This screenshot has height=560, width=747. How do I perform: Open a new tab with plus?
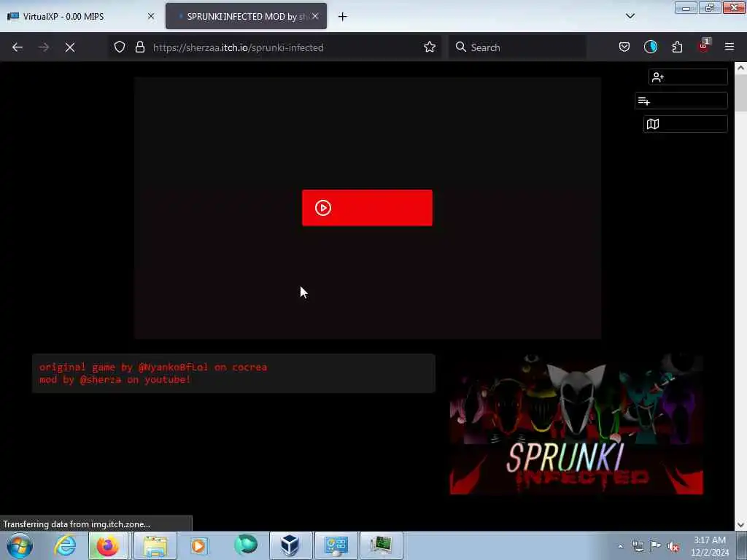click(x=342, y=17)
